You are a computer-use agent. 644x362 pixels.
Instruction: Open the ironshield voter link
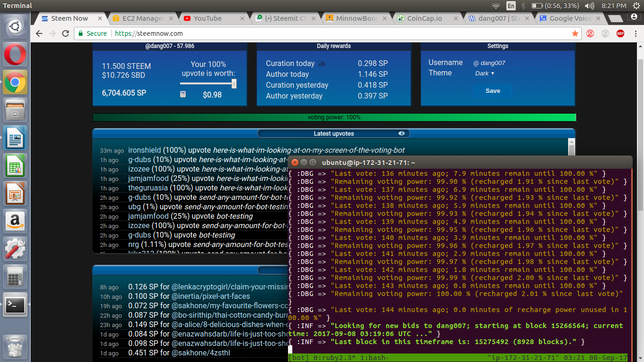click(145, 150)
